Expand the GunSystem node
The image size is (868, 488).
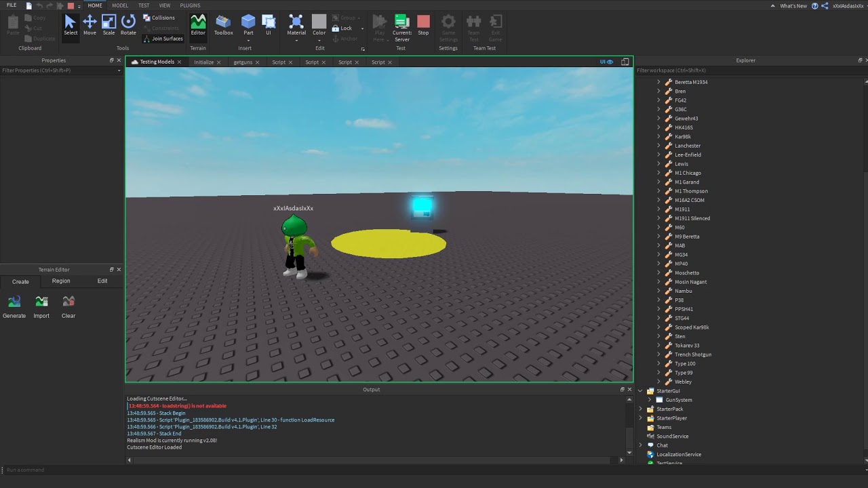click(649, 400)
